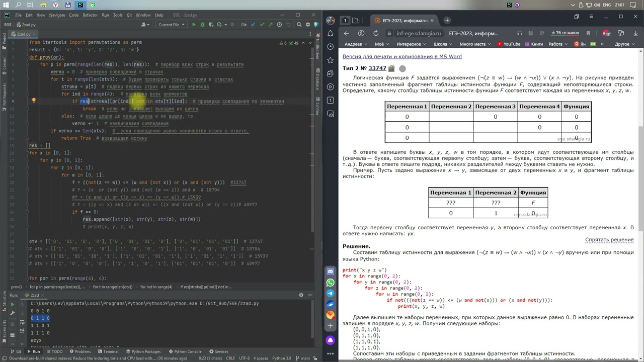The height and width of the screenshot is (362, 644).
Task: Open PyCharm settings gear in toolbar
Action: click(x=308, y=24)
